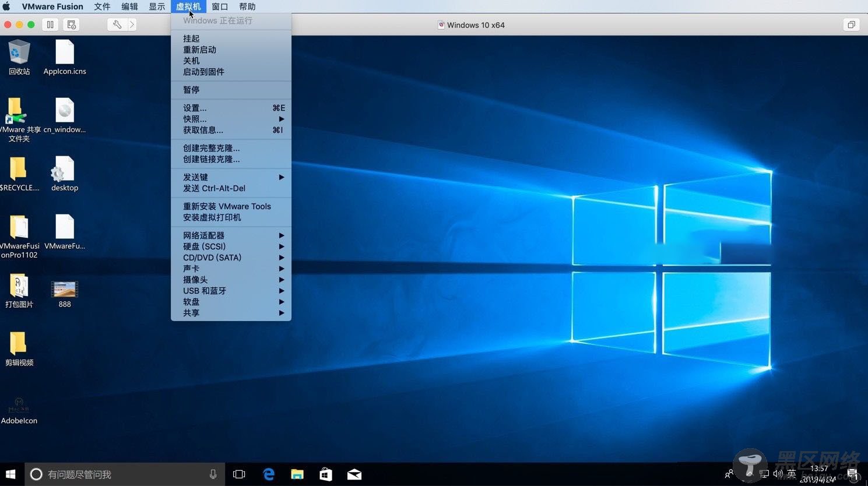Open the 帮助 menu
868x486 pixels.
click(247, 6)
